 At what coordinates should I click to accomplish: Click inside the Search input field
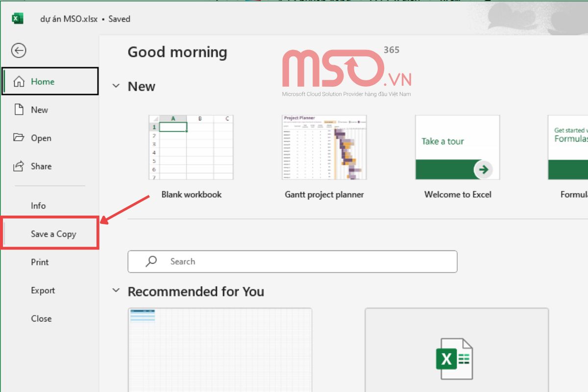pyautogui.click(x=293, y=262)
